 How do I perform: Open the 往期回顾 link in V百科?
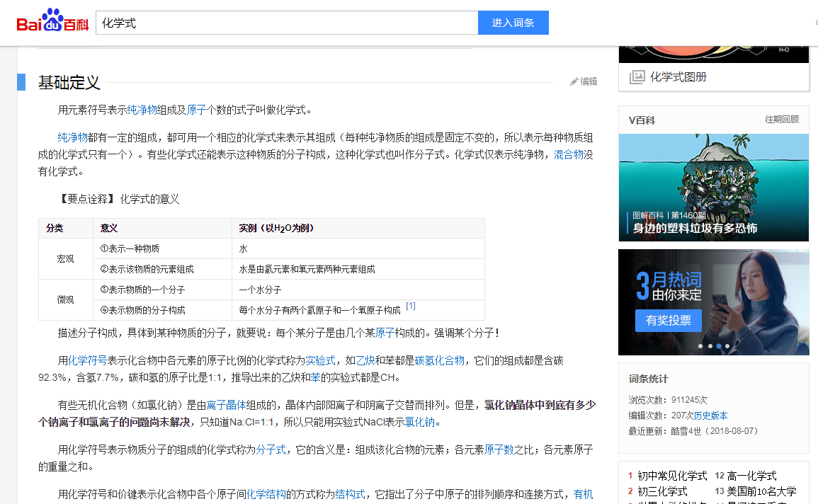coord(781,120)
